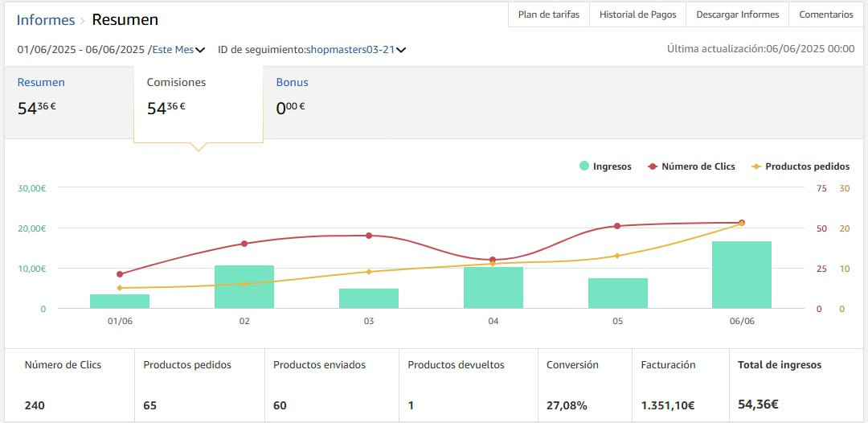868x423 pixels.
Task: Click the 06/06 income bar
Action: pos(742,275)
